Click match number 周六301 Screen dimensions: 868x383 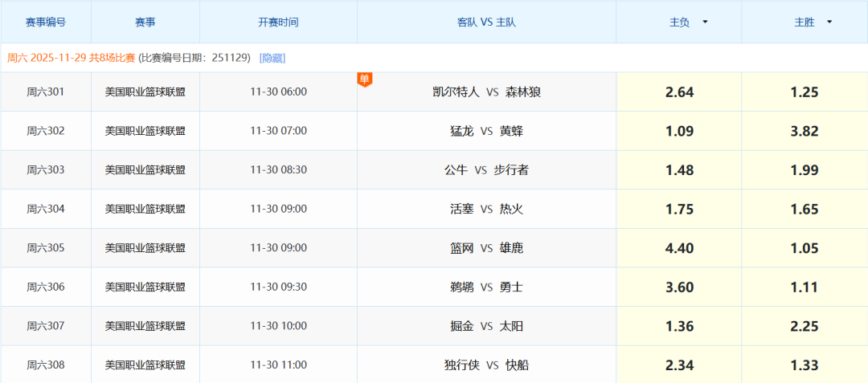click(x=46, y=92)
